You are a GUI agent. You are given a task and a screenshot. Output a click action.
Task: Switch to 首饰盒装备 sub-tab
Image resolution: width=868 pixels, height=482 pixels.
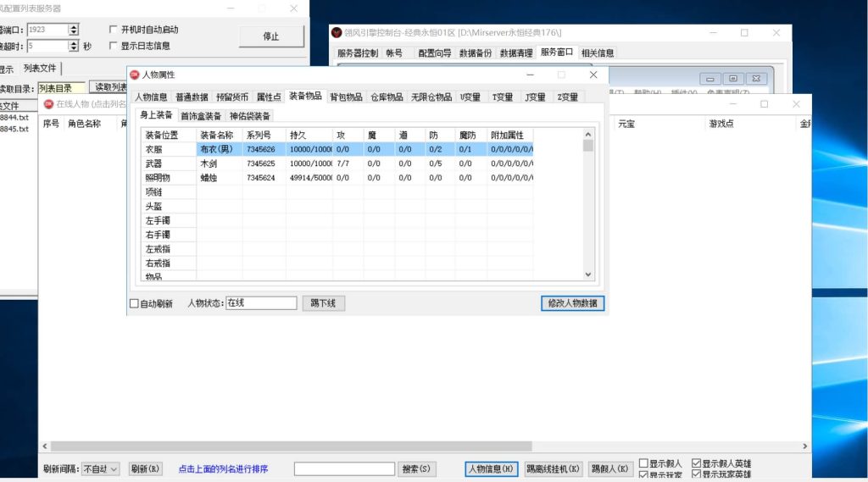pos(201,116)
